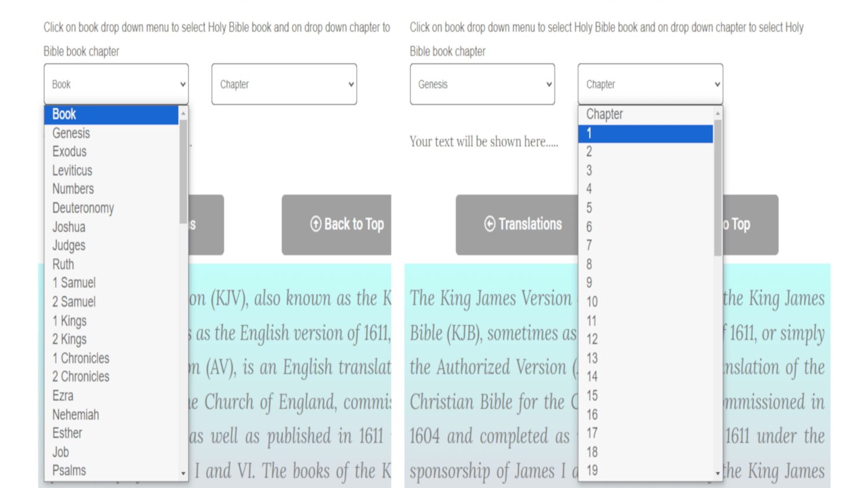Click the down arrow on the book list scrollbar
Screen dimensions: 868x488
tap(183, 473)
